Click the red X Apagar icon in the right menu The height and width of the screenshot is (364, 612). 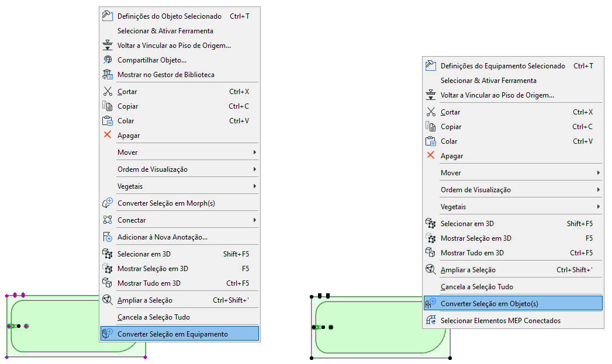431,155
